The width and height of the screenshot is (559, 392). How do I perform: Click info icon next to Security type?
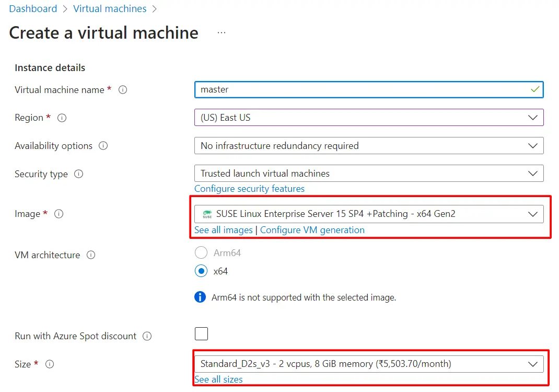point(78,174)
